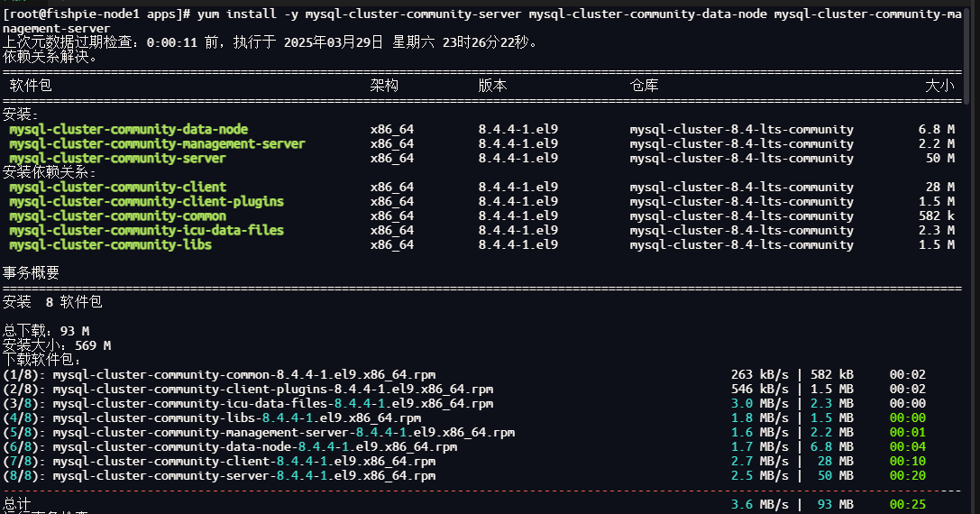980x514 pixels.
Task: Click the (4/8) libs rpm download line
Action: pyautogui.click(x=464, y=418)
